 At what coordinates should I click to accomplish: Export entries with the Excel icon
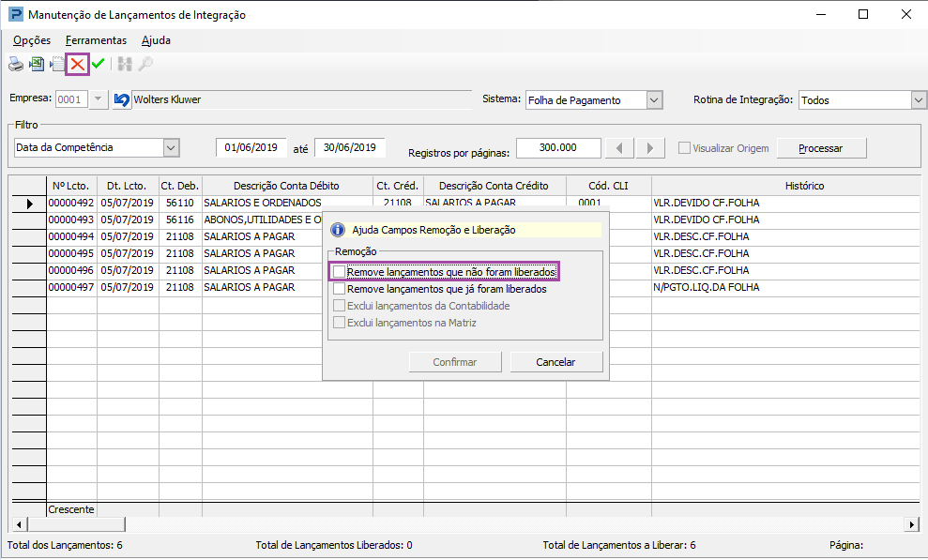[37, 64]
